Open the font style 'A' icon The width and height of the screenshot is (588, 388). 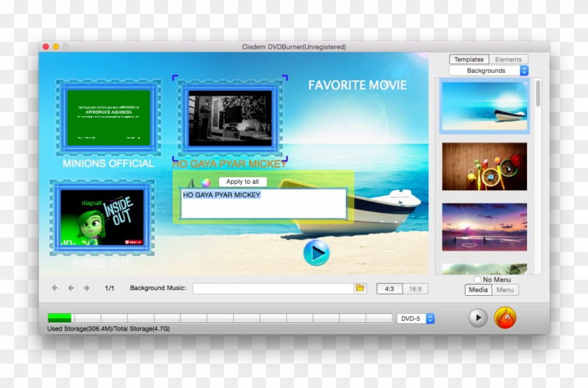(x=191, y=182)
